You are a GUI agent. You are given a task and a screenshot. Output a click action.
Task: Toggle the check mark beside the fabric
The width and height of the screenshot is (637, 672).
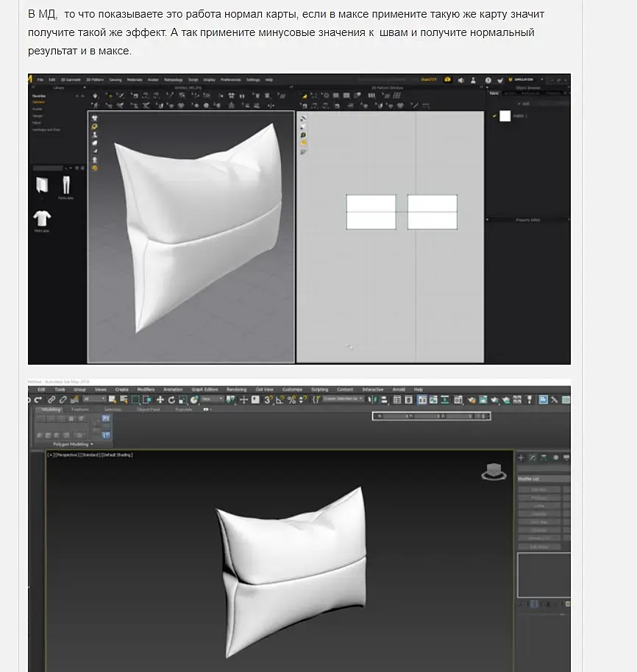coord(495,116)
